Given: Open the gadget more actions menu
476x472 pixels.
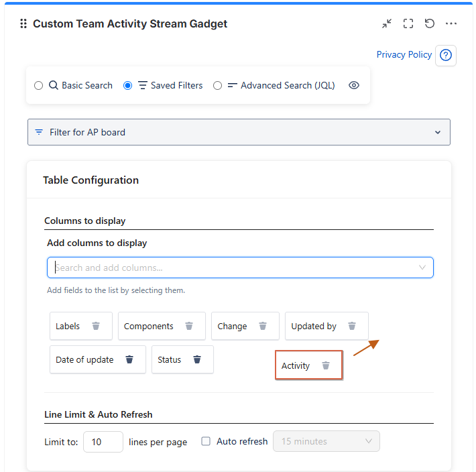Looking at the screenshot, I should (451, 23).
